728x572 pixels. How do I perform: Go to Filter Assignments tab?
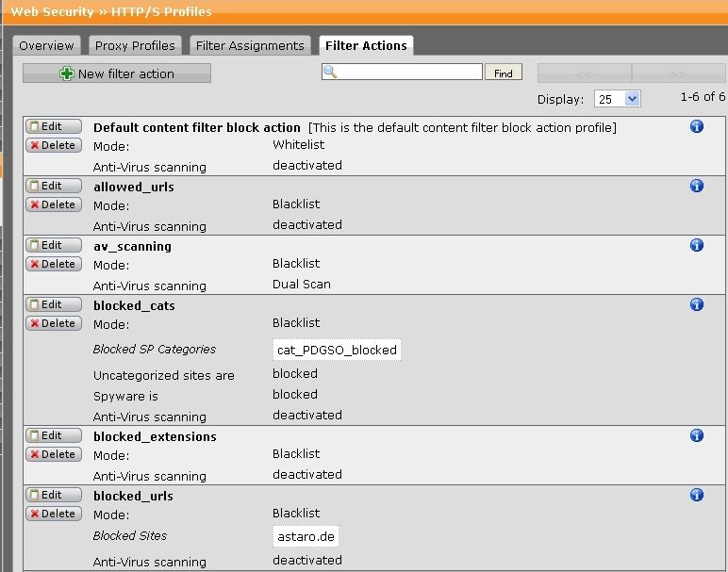coord(250,45)
